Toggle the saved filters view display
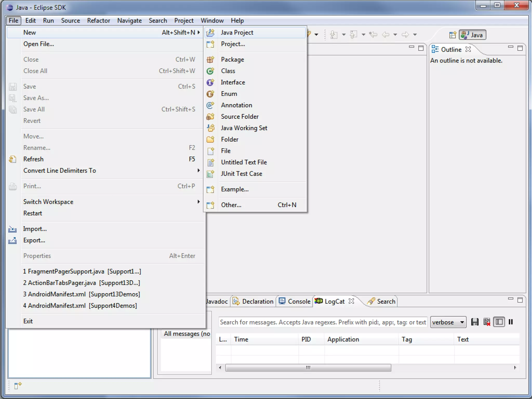This screenshot has height=399, width=532. 499,322
